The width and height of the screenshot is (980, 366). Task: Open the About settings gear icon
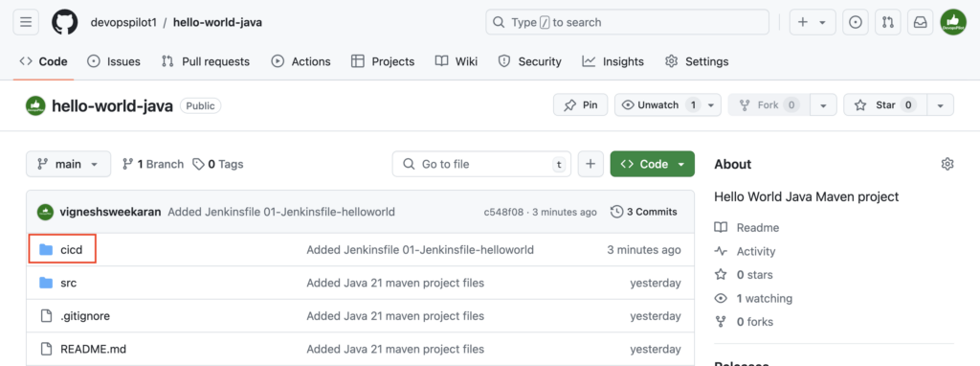tap(947, 164)
